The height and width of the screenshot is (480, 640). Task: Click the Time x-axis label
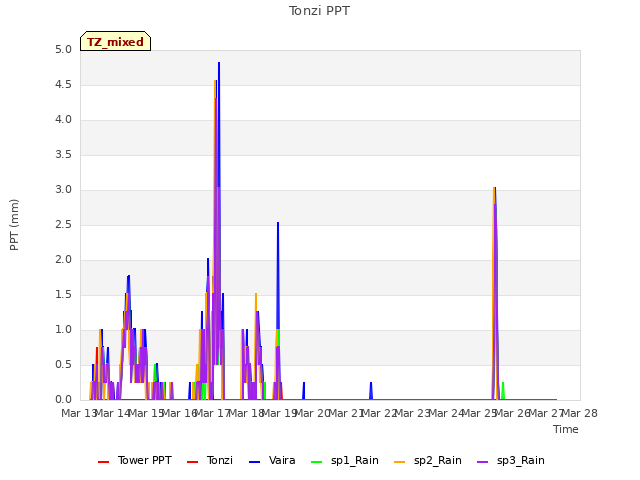[x=566, y=429]
